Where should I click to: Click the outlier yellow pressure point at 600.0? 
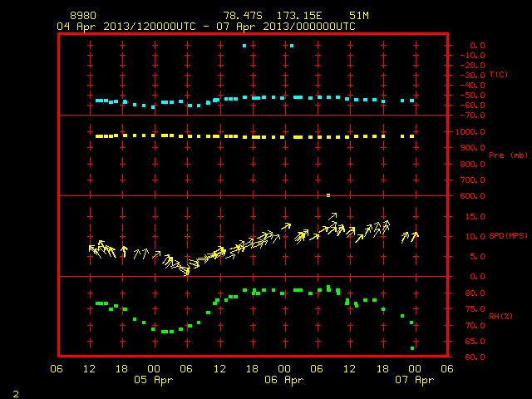(x=328, y=195)
